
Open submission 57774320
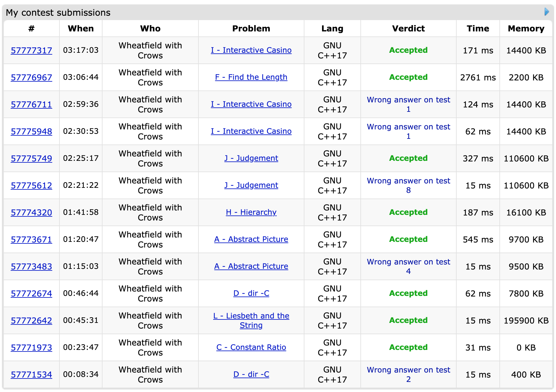[x=31, y=212]
